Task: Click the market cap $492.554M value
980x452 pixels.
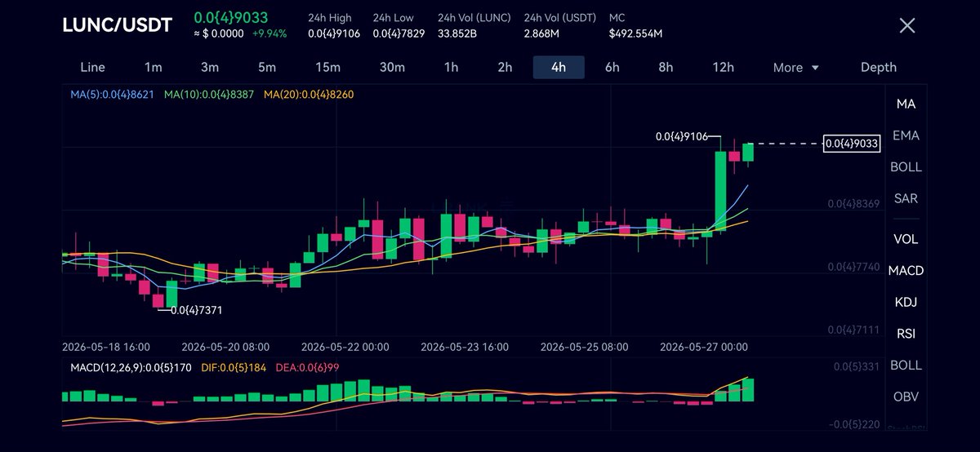Action: pyautogui.click(x=635, y=33)
